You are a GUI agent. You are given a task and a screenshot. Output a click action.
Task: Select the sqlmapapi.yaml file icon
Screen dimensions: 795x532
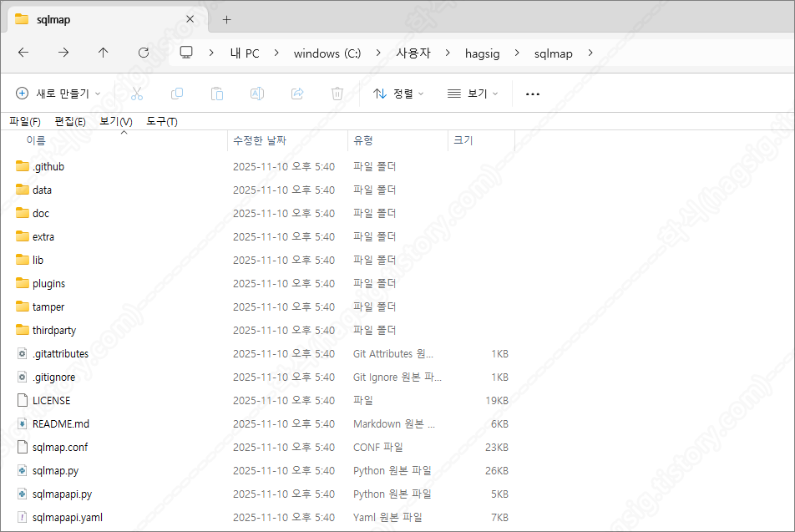click(23, 517)
